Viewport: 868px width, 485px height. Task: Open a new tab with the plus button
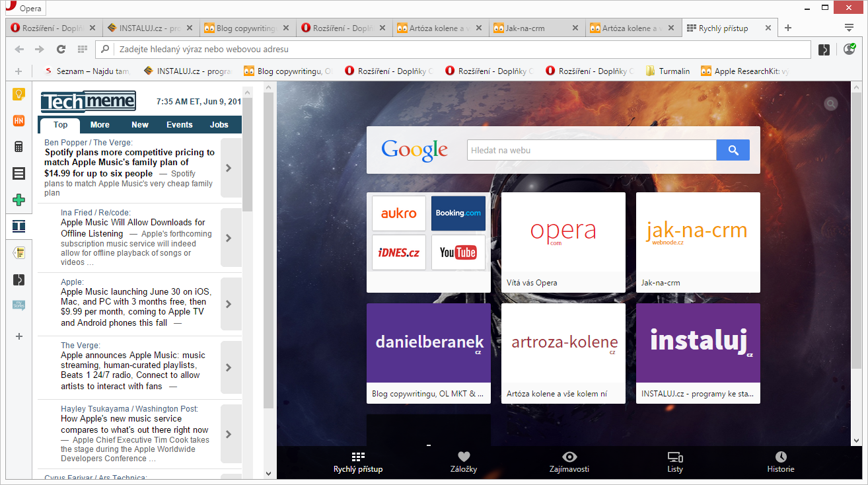coord(788,28)
